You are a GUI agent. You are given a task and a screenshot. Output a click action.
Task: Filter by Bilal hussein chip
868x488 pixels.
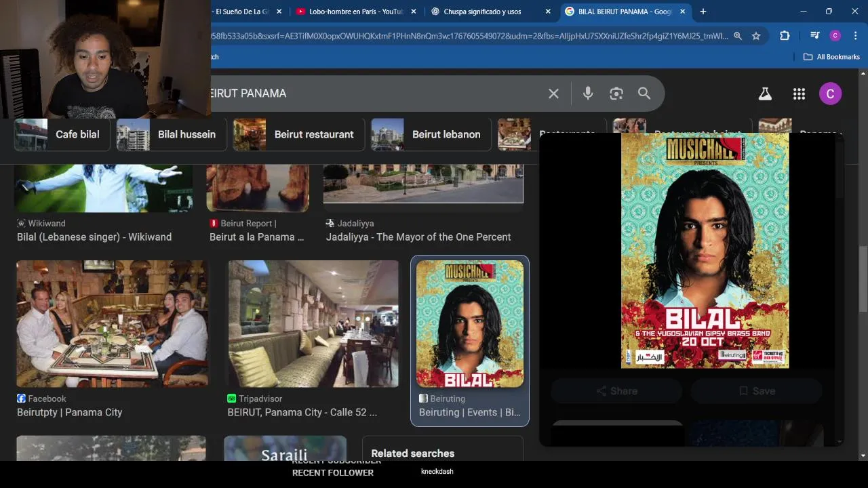click(171, 134)
